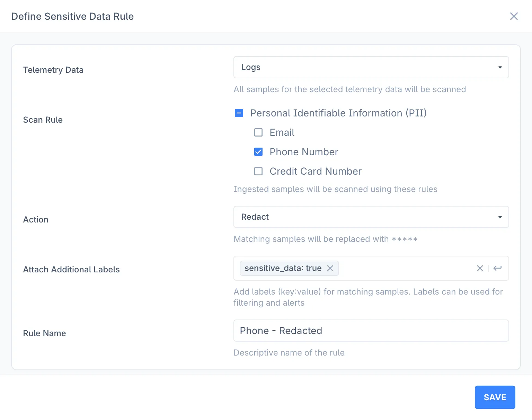Close the Define Sensitive Data Rule dialog
The height and width of the screenshot is (420, 532).
point(514,16)
